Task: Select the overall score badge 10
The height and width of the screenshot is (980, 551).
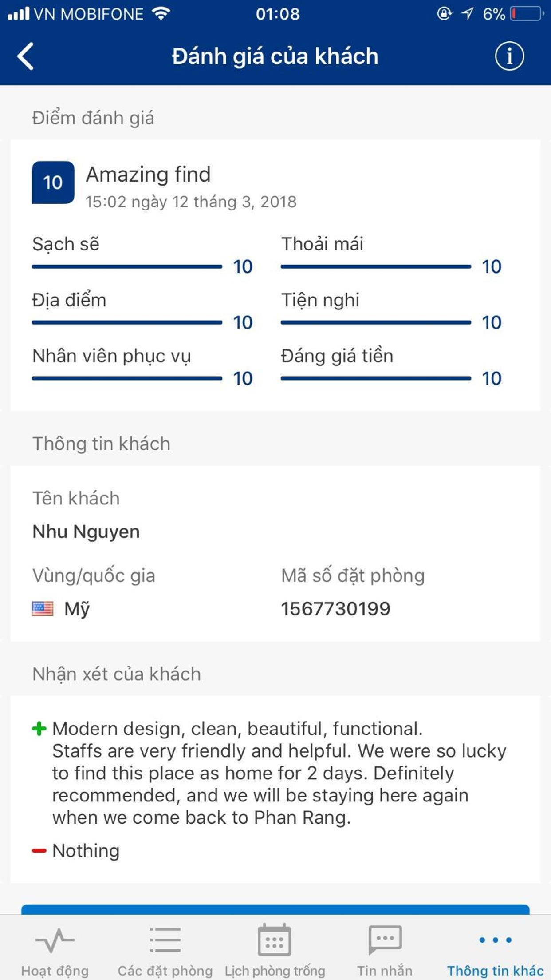Action: (x=53, y=183)
